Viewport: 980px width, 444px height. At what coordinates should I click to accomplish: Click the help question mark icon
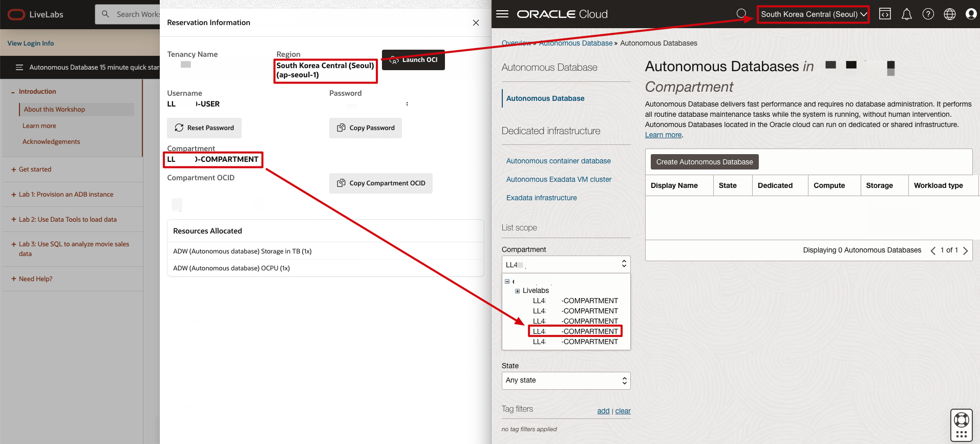928,14
